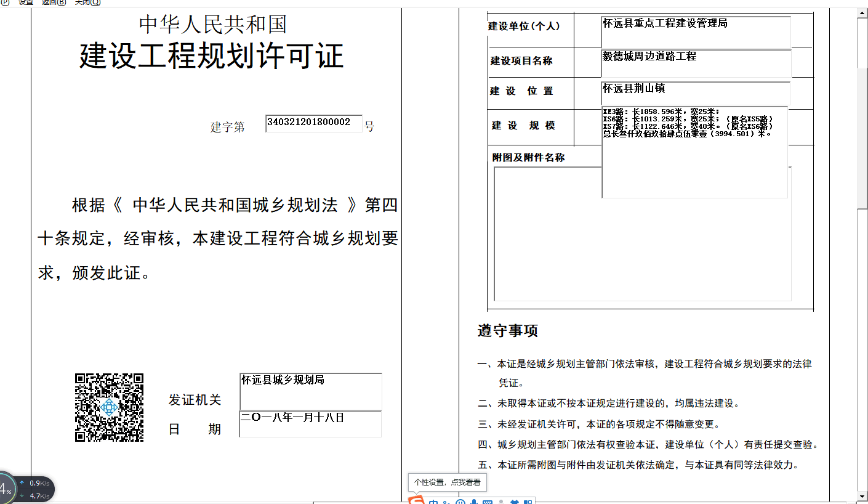Click the 遵守事项 heading

pyautogui.click(x=508, y=331)
